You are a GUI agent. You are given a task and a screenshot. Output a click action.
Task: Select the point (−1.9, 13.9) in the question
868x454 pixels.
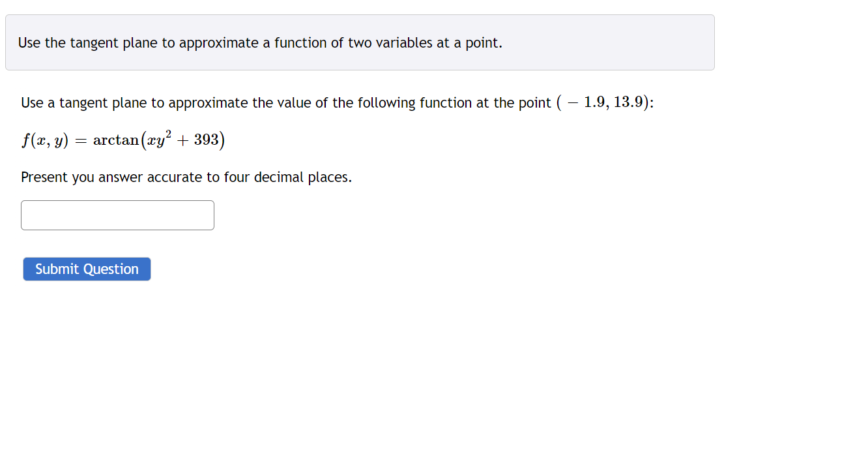[605, 102]
